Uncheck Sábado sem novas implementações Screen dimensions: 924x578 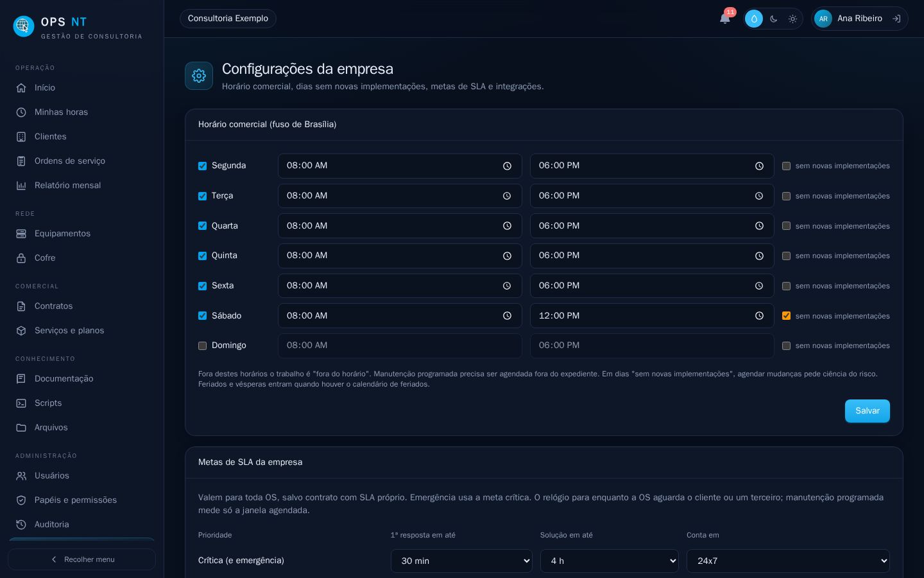click(786, 316)
